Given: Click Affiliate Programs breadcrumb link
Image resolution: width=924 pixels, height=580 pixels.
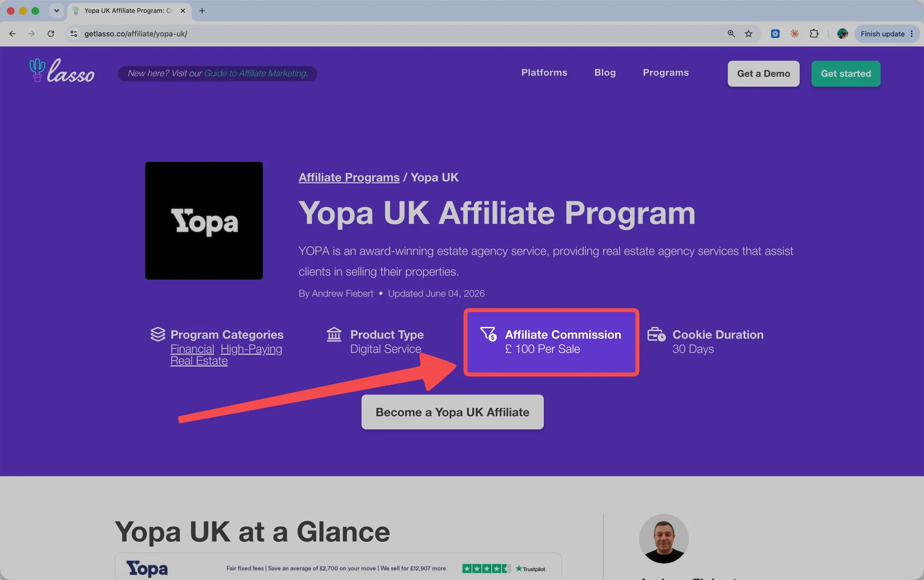Looking at the screenshot, I should [349, 177].
